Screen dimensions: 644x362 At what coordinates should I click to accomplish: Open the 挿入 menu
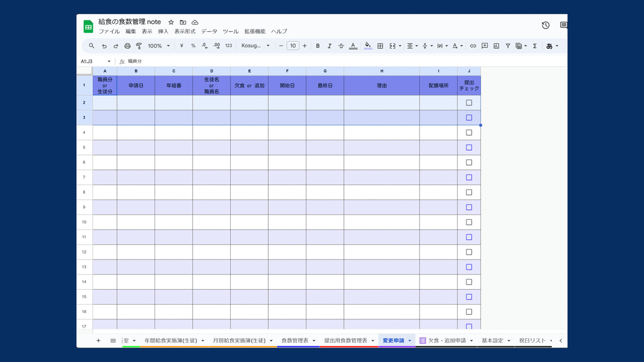(x=163, y=32)
